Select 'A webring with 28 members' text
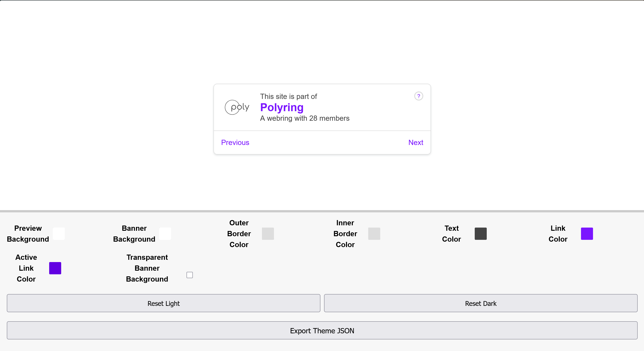Viewport: 644px width, 351px height. (x=305, y=118)
